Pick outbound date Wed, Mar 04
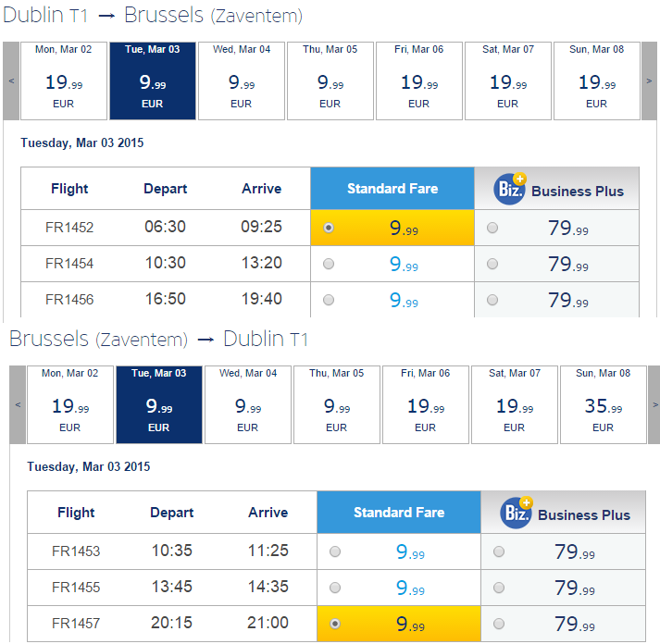The height and width of the screenshot is (644, 660). 242,80
